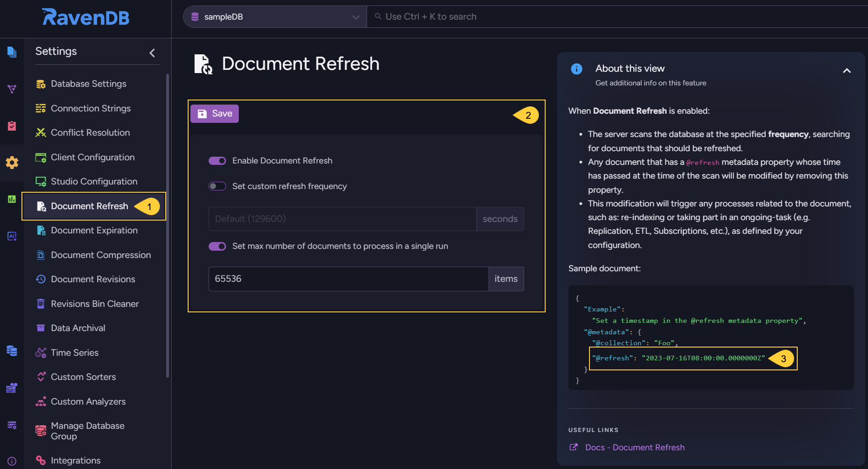The height and width of the screenshot is (469, 868).
Task: Click the Studio Configuration icon
Action: tap(41, 182)
